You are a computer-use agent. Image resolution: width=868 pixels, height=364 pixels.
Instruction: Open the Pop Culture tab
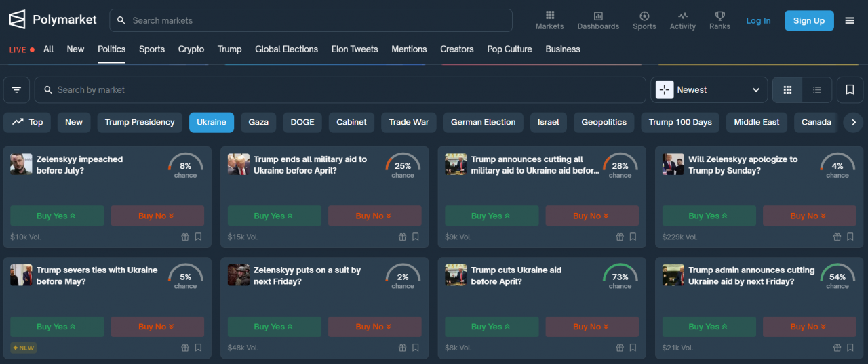[509, 49]
